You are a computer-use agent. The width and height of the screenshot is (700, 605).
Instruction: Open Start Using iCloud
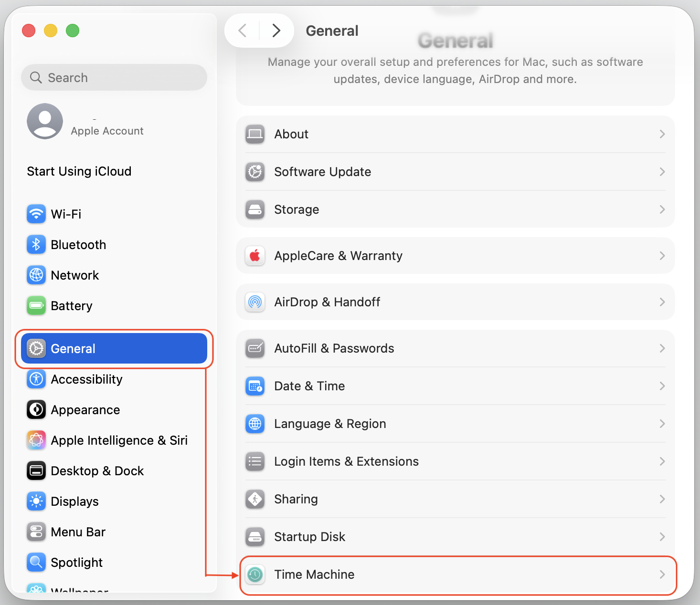pos(79,171)
